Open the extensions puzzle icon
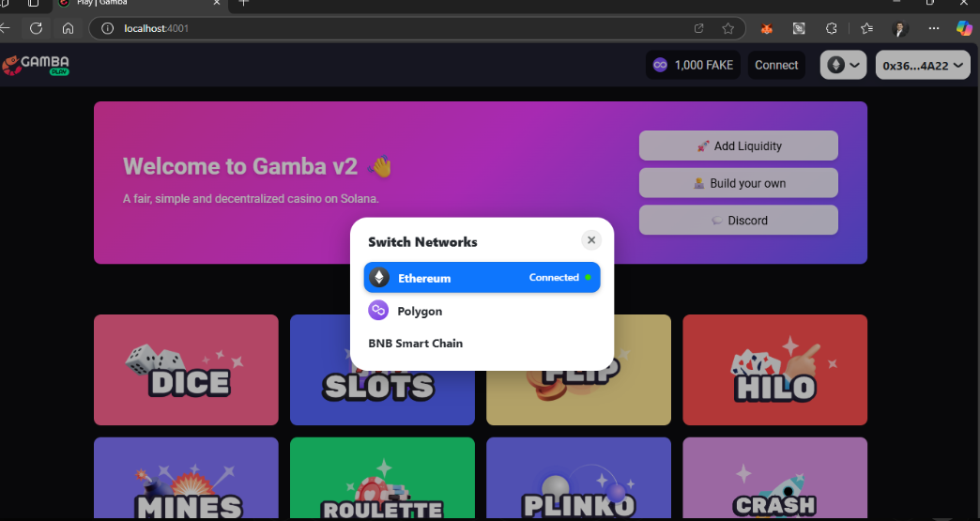This screenshot has height=521, width=980. tap(832, 28)
